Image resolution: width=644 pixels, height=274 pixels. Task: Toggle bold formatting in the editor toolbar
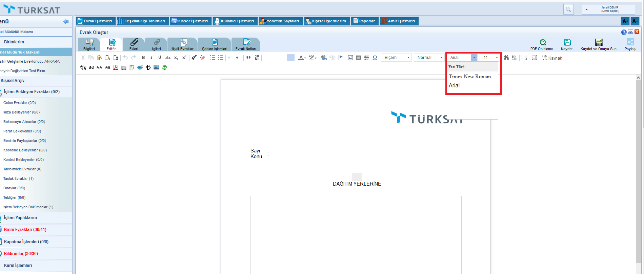coord(143,58)
